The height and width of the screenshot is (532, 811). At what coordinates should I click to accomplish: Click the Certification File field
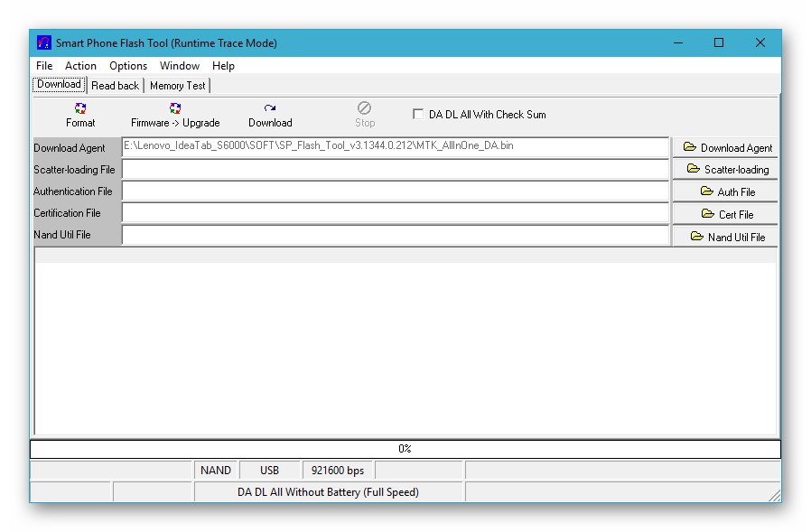(x=396, y=212)
